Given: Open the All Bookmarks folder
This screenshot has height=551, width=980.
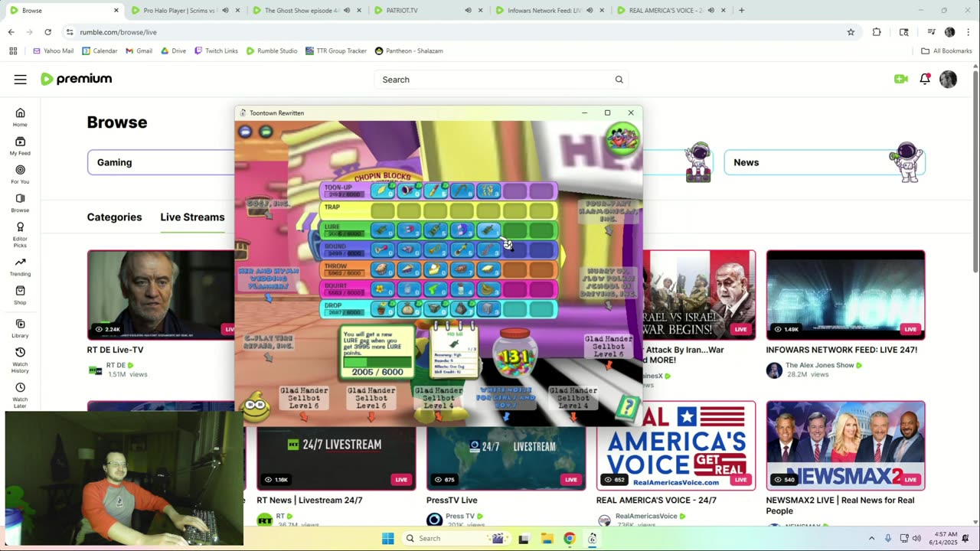Looking at the screenshot, I should (x=946, y=51).
